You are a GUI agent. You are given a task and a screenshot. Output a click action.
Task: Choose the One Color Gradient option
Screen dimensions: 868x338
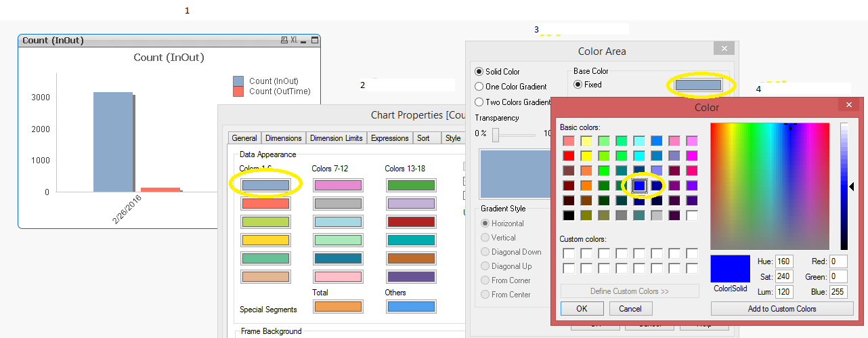(479, 87)
